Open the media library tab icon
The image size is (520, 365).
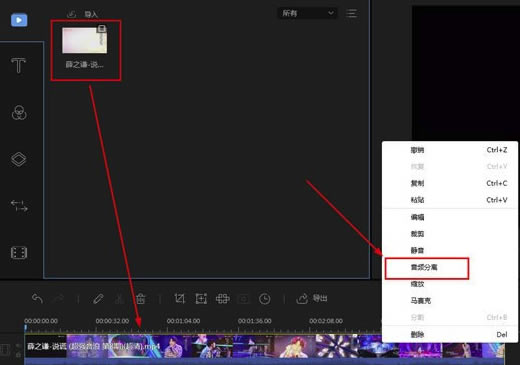tap(19, 20)
